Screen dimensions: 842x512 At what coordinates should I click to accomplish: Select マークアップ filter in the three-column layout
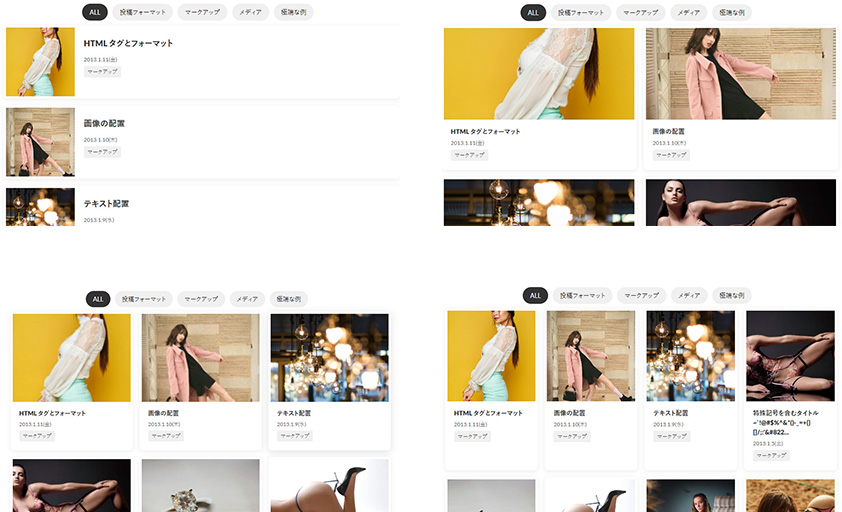click(201, 299)
